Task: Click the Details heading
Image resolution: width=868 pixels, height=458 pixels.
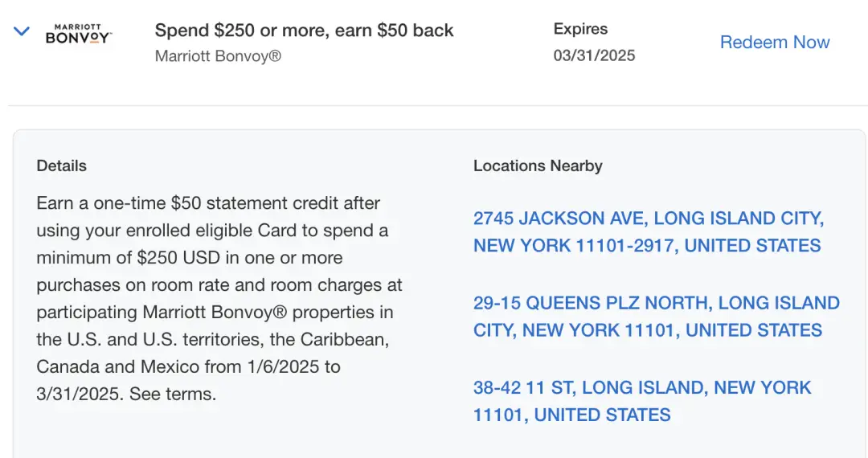Action: (61, 166)
